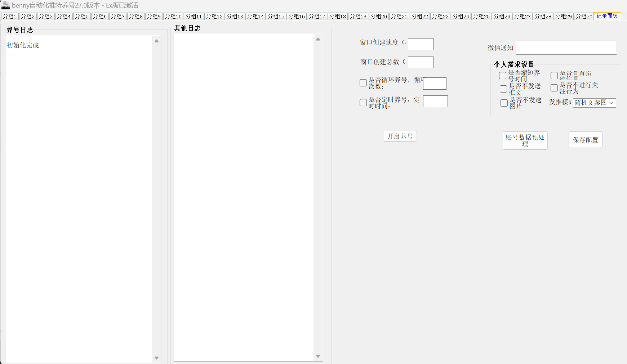Screen dimensions: 627x364
Task: Click the up arrow of 养号日志 scrollbar
Action: click(156, 41)
